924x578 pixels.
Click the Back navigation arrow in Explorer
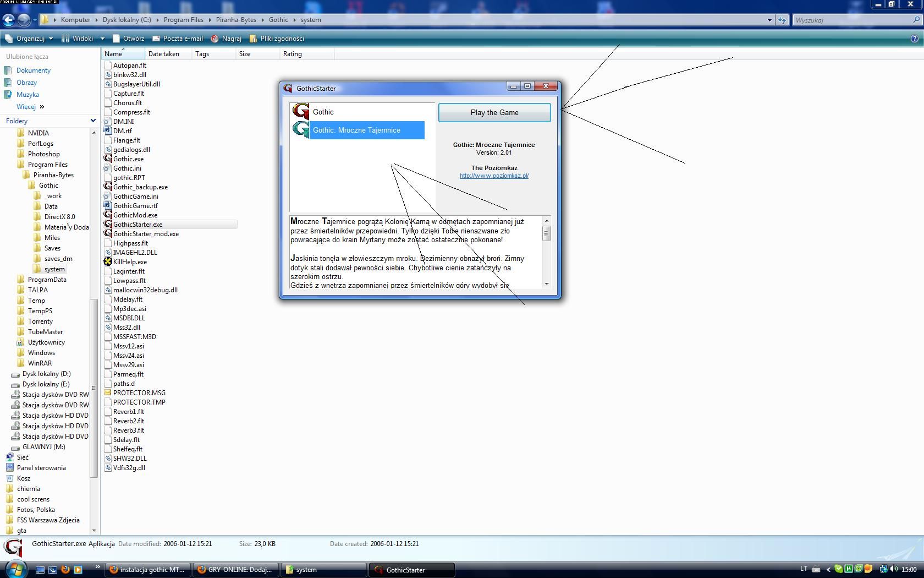click(x=8, y=20)
